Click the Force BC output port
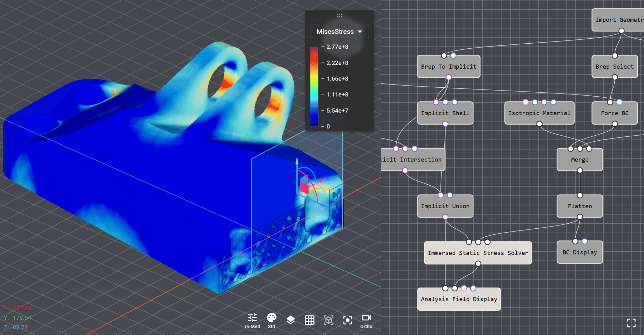This screenshot has height=335, width=644. tap(615, 124)
